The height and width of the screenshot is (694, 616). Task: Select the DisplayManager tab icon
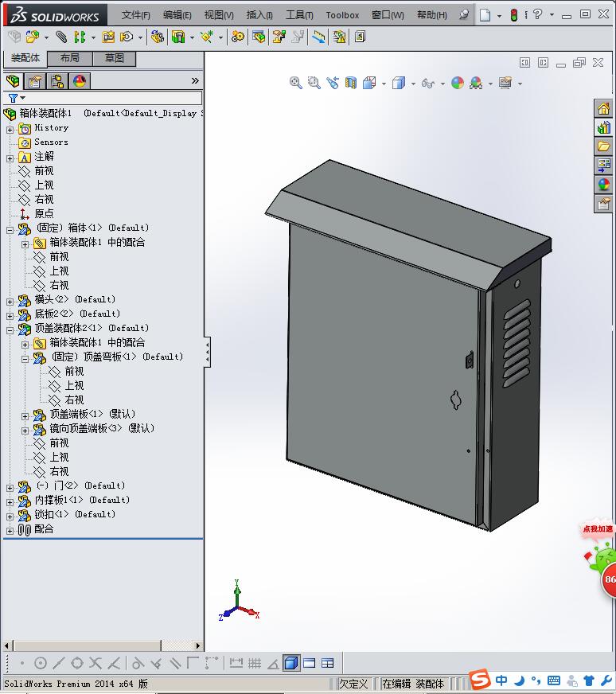click(x=80, y=81)
